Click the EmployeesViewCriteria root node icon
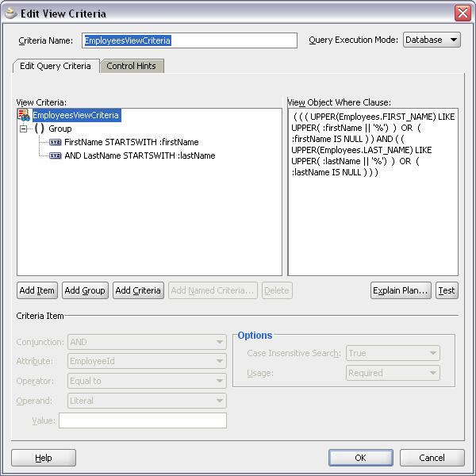The height and width of the screenshot is (476, 476). (23, 115)
